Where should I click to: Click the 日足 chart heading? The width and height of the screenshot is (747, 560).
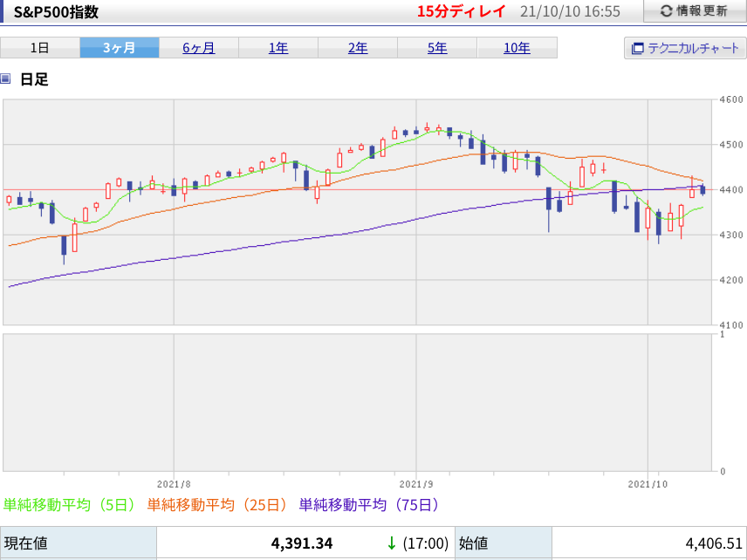click(34, 79)
